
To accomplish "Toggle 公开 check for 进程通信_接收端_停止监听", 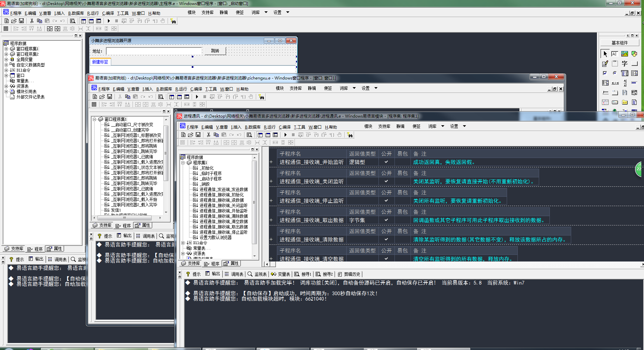I will point(386,201).
